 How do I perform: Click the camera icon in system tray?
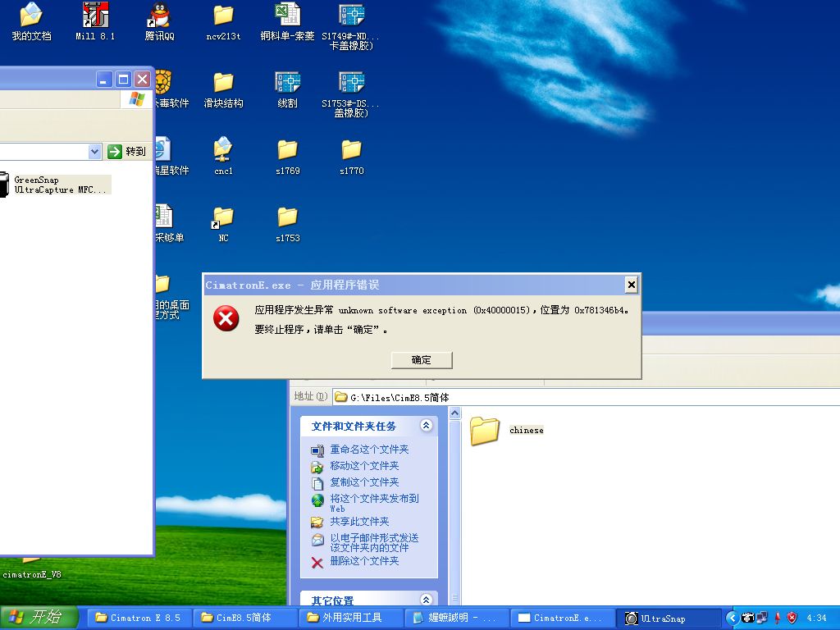click(748, 618)
